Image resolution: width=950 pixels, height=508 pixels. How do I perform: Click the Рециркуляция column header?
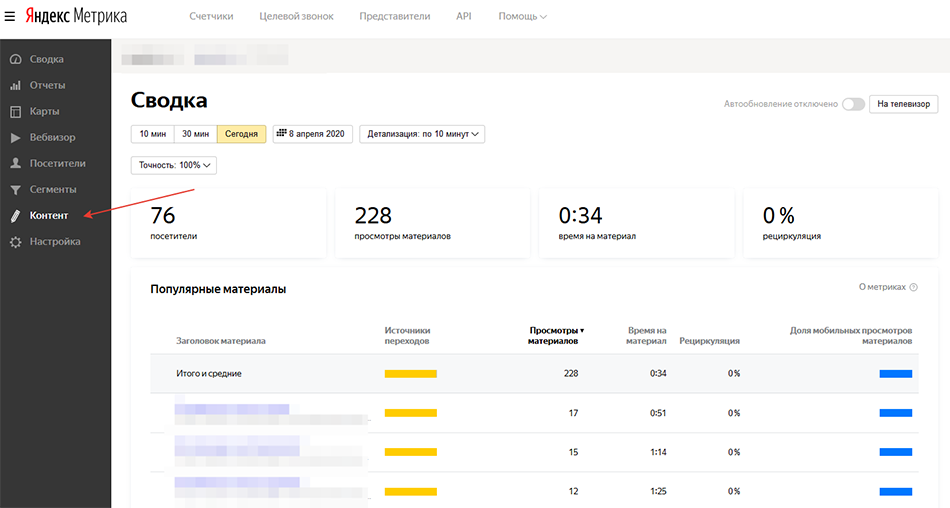(x=709, y=341)
